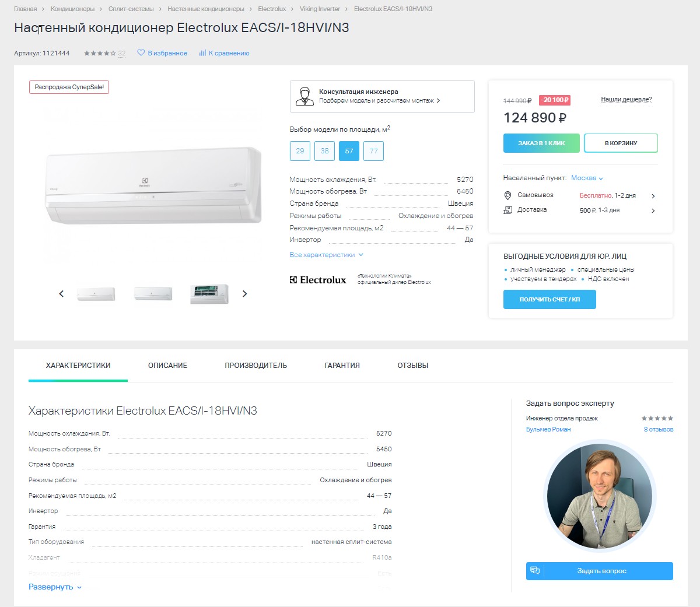Viewport: 700px width, 607px height.
Task: Add to cart with В корзину
Action: tap(621, 143)
